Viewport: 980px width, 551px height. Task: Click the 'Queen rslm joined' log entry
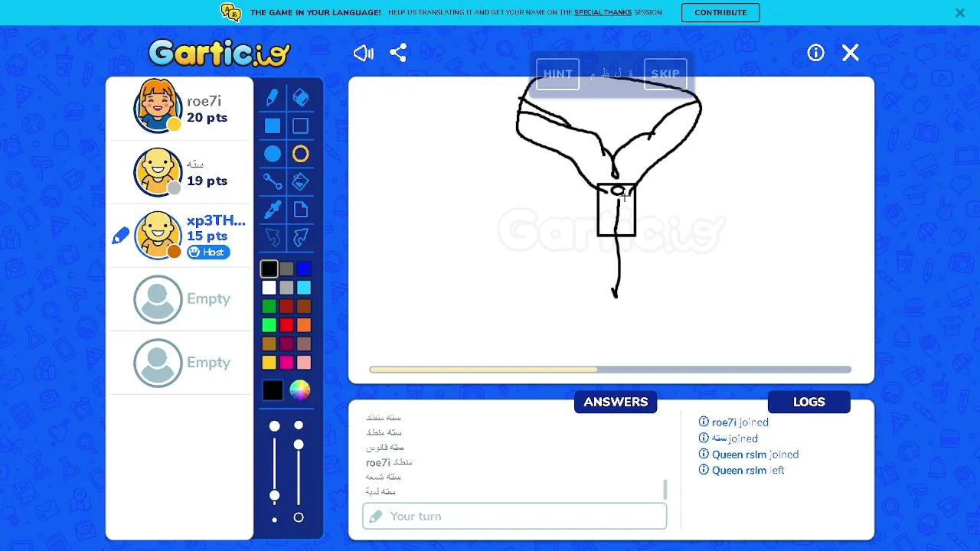click(749, 454)
